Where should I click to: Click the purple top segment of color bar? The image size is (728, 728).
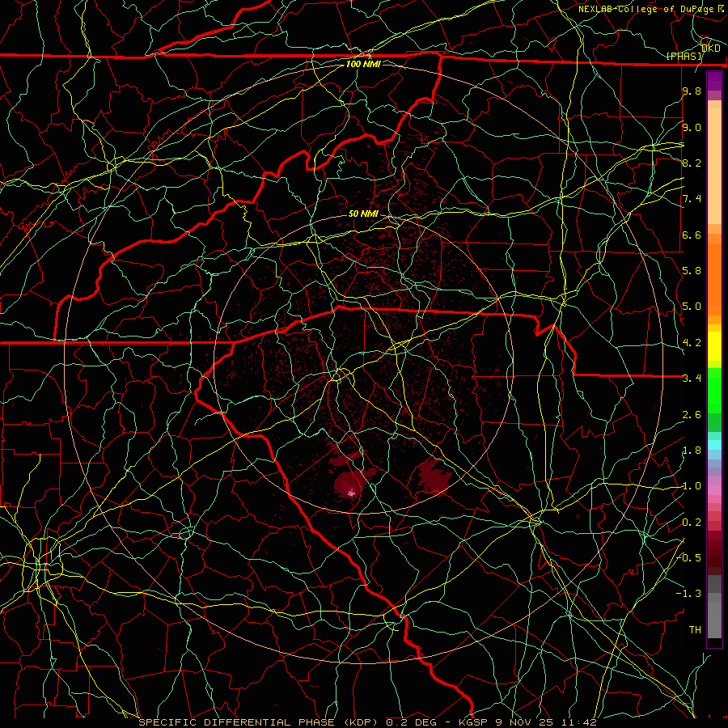(714, 81)
